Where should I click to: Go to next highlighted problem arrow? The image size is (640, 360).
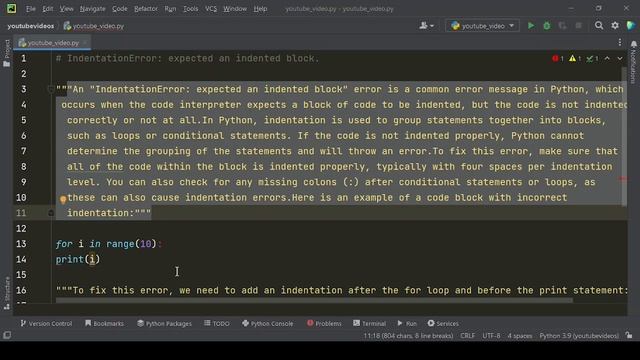click(620, 59)
